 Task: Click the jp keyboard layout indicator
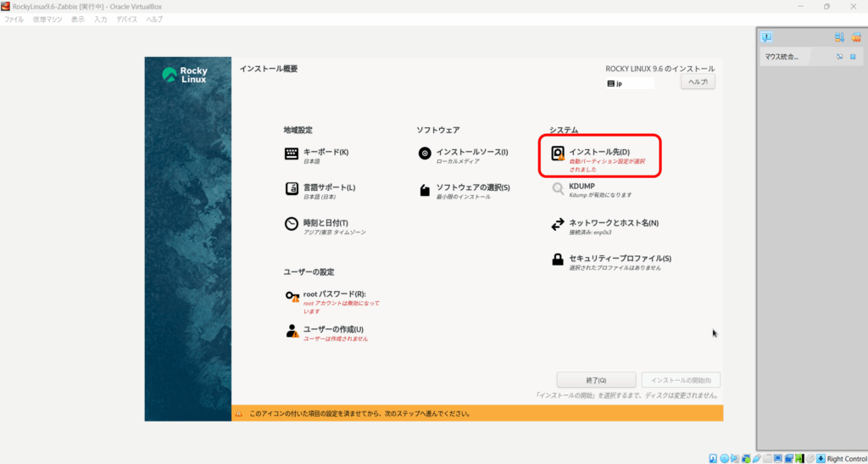(x=630, y=84)
